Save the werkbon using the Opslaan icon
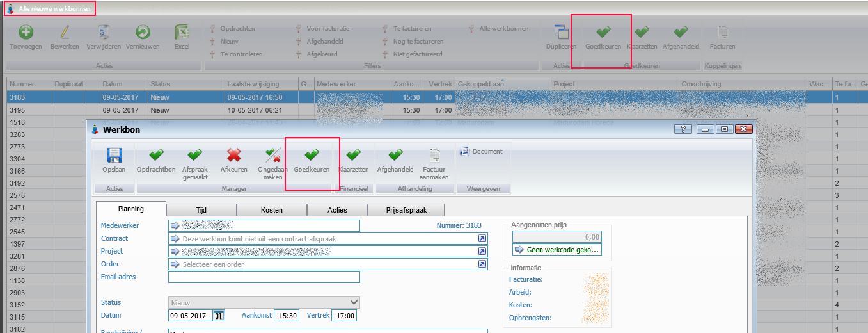868x333 pixels. [114, 156]
